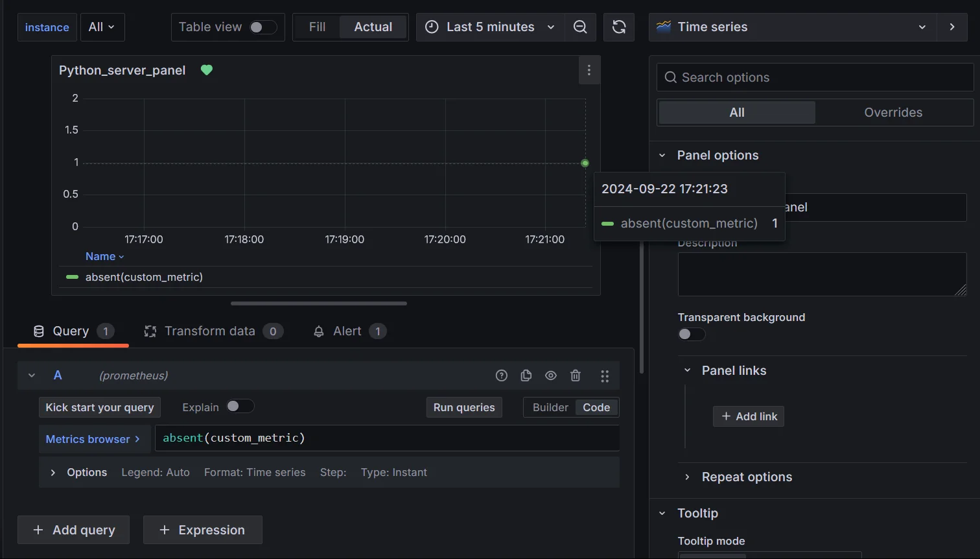Delete query A using the trash icon
The image size is (980, 559).
coord(576,375)
